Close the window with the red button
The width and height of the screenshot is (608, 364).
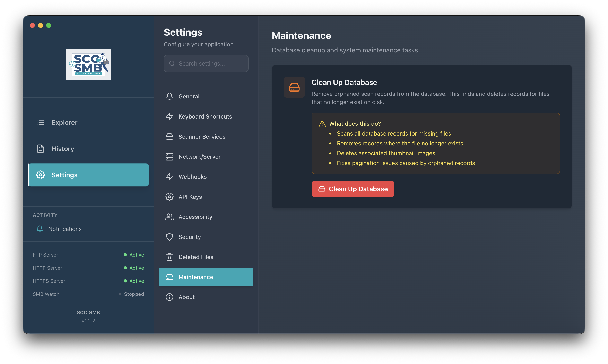[32, 26]
